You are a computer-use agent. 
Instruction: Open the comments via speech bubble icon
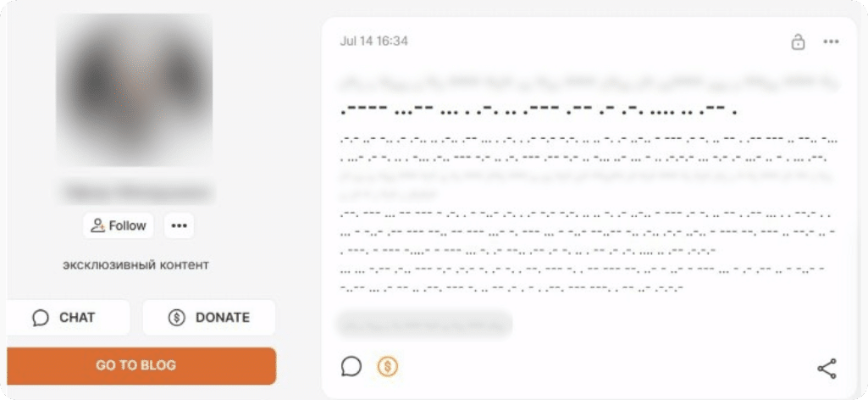pyautogui.click(x=351, y=366)
